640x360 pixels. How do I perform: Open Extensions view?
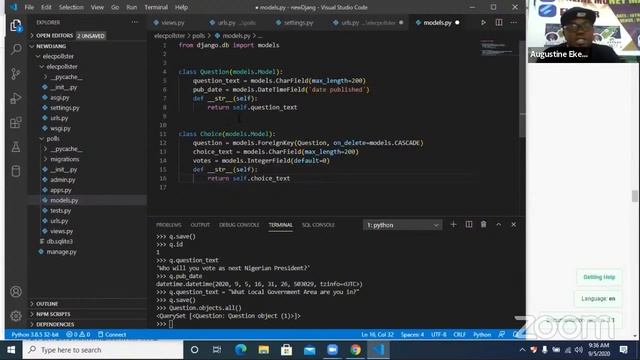click(16, 122)
